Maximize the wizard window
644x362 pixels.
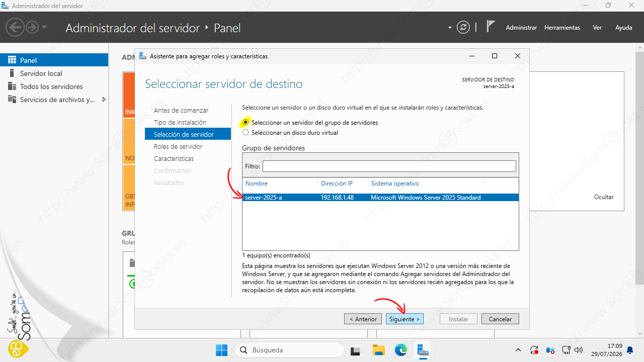495,56
